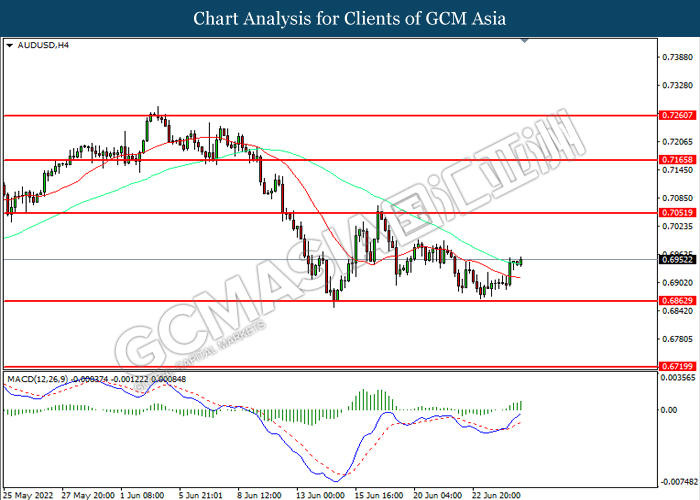Click the 0.70235 price axis value
Image resolution: width=700 pixels, height=500 pixels.
[x=678, y=226]
